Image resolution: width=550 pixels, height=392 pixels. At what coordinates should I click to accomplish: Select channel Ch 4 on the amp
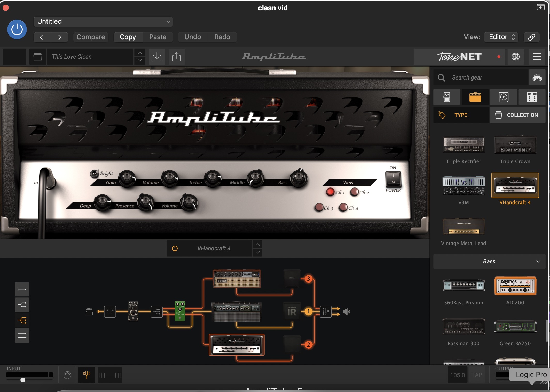coord(343,207)
